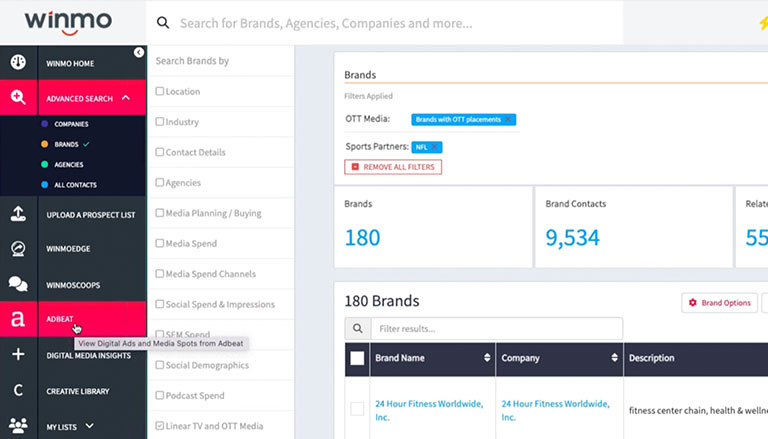This screenshot has height=439, width=768.
Task: Click Remove All Filters button
Action: [393, 167]
